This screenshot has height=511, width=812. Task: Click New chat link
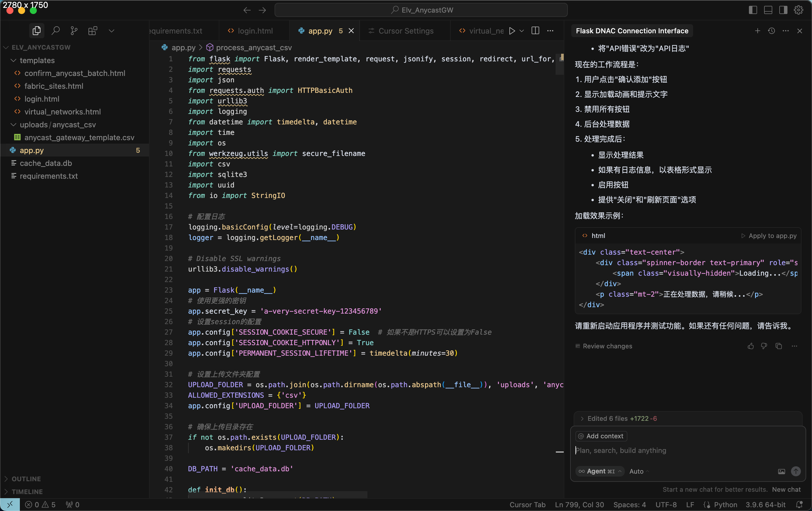coord(786,489)
